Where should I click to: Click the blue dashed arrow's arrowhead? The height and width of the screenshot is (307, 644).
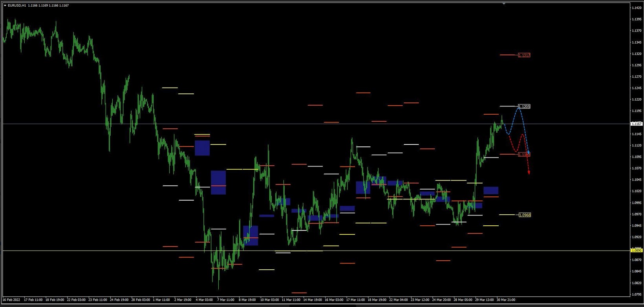coord(529,153)
